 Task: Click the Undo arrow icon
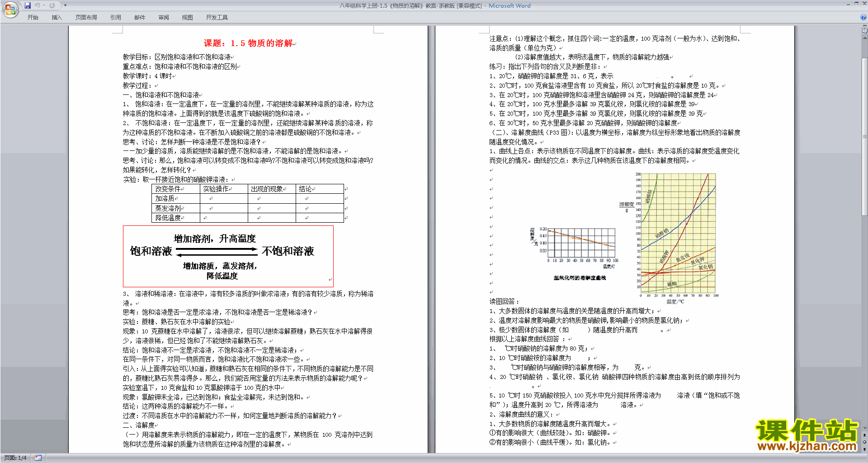click(37, 5)
